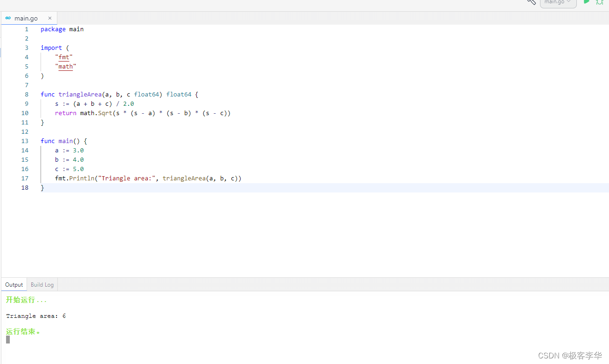The width and height of the screenshot is (609, 364).
Task: Click the "package main" line
Action: pyautogui.click(x=62, y=29)
